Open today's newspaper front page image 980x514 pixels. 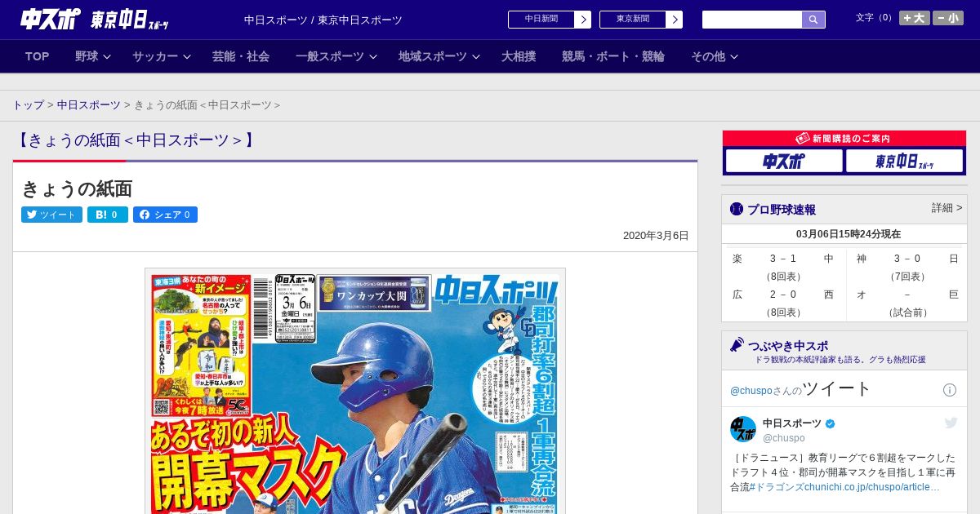355,391
